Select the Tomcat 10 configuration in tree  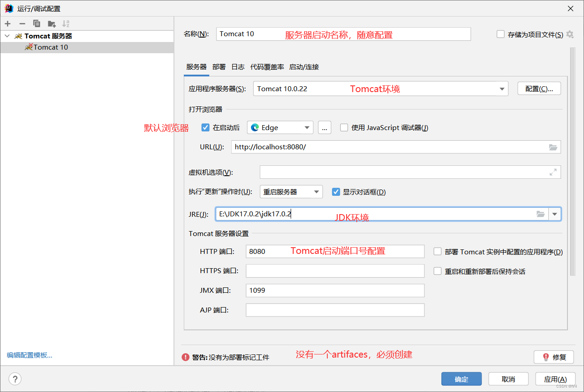87,47
